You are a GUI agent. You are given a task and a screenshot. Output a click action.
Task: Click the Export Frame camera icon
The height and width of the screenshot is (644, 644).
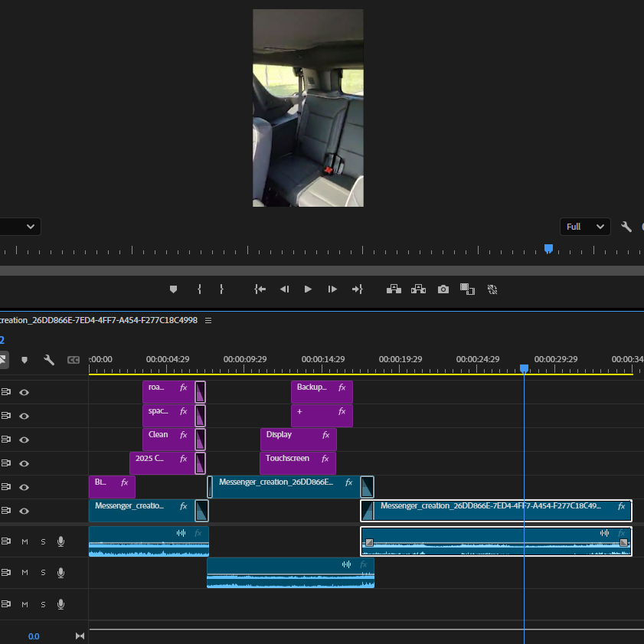tap(443, 289)
